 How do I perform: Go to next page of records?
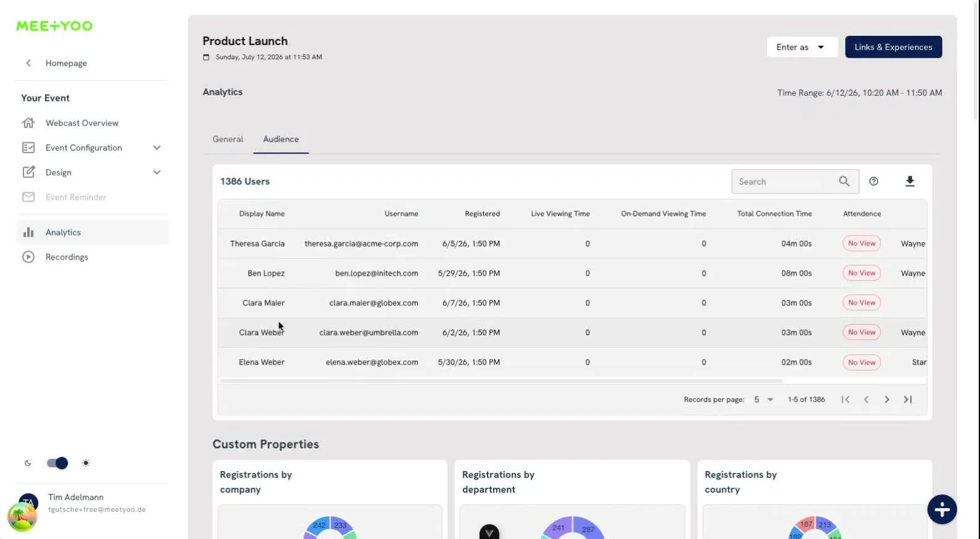[887, 399]
